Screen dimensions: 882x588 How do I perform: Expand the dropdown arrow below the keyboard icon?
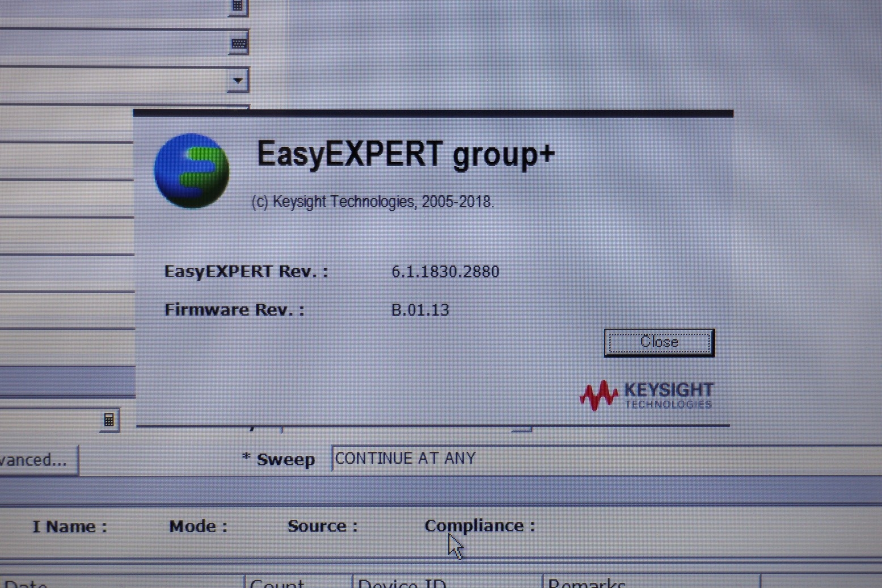coord(238,81)
